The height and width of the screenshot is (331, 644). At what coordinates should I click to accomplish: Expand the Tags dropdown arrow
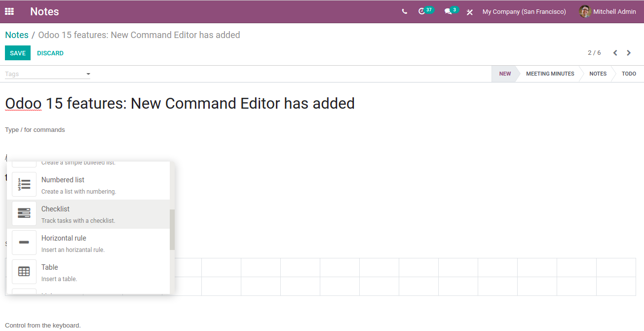[88, 74]
